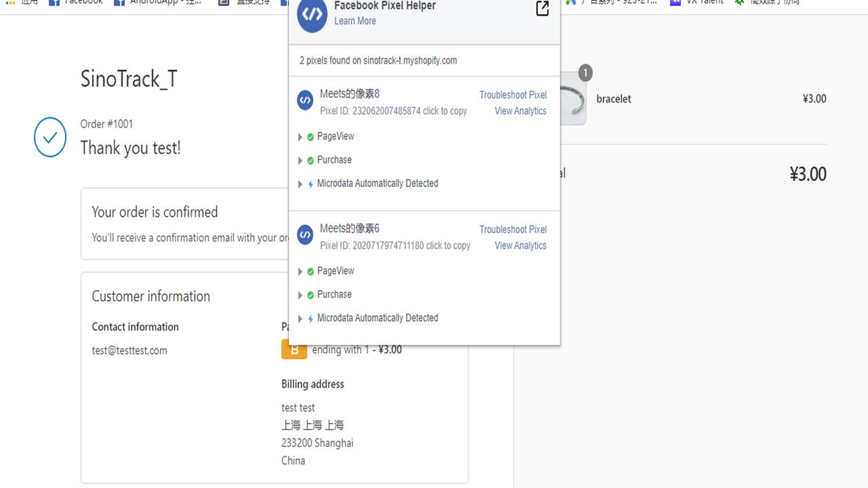Click green check beside Purchase under Meets的像素8
The width and height of the screenshot is (868, 488).
[311, 161]
